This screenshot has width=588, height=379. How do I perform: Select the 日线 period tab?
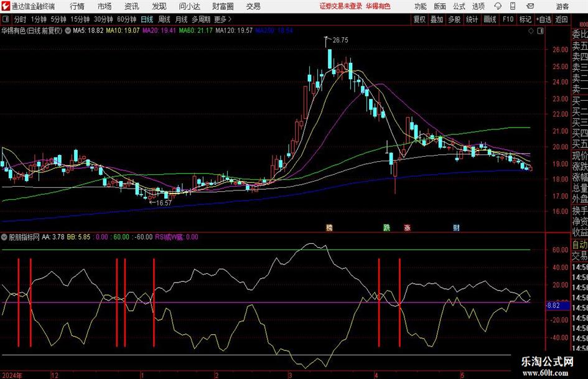pyautogui.click(x=147, y=19)
